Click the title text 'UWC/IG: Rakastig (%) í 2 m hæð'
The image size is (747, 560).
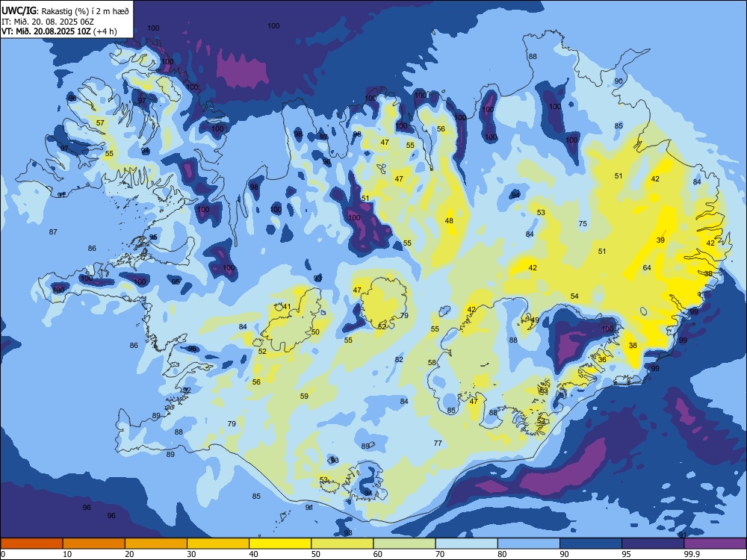click(65, 10)
